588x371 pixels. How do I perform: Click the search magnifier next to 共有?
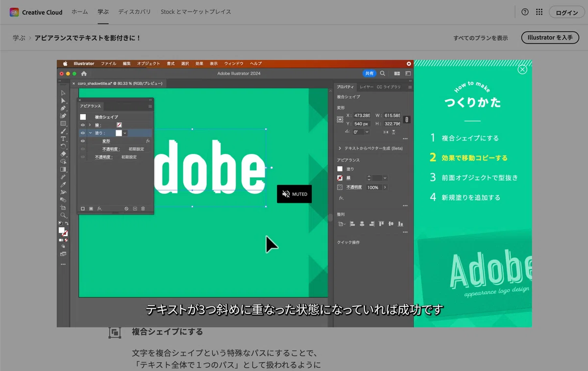[x=383, y=74]
